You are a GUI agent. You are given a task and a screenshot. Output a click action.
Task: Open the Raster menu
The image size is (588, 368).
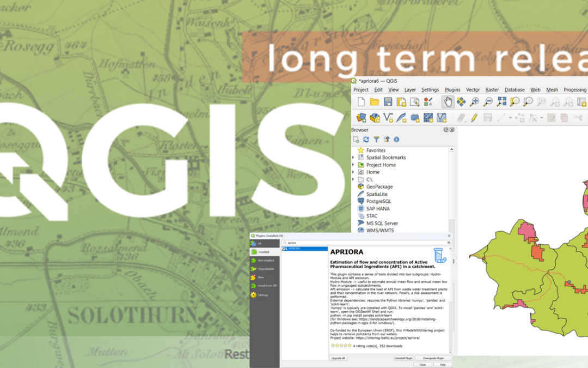point(492,90)
